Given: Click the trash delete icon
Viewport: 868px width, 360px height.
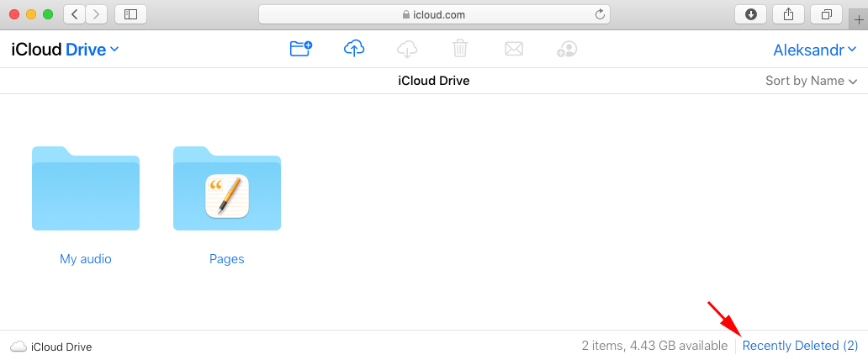Looking at the screenshot, I should pos(459,49).
